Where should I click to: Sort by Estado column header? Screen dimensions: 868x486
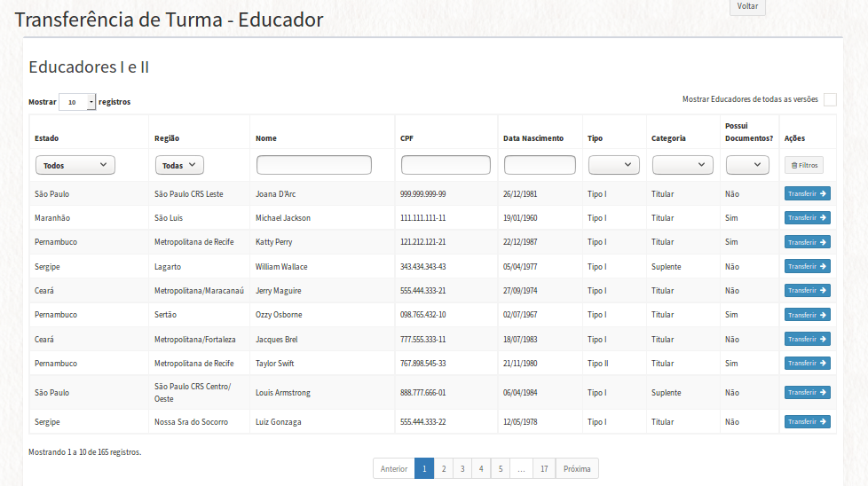click(x=46, y=138)
